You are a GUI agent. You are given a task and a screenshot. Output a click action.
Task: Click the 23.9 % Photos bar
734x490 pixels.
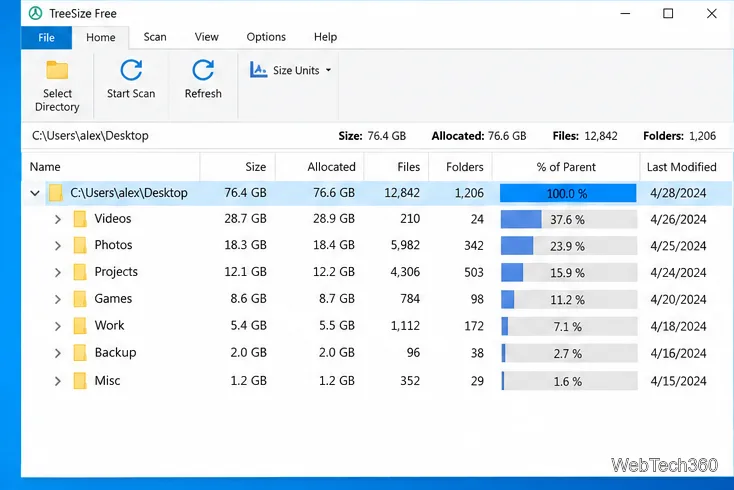(569, 246)
